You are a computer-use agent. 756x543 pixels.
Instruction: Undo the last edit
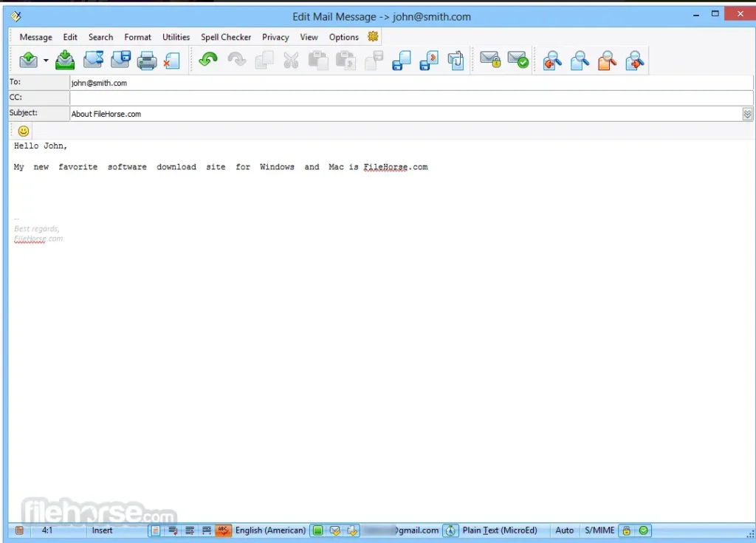point(207,61)
